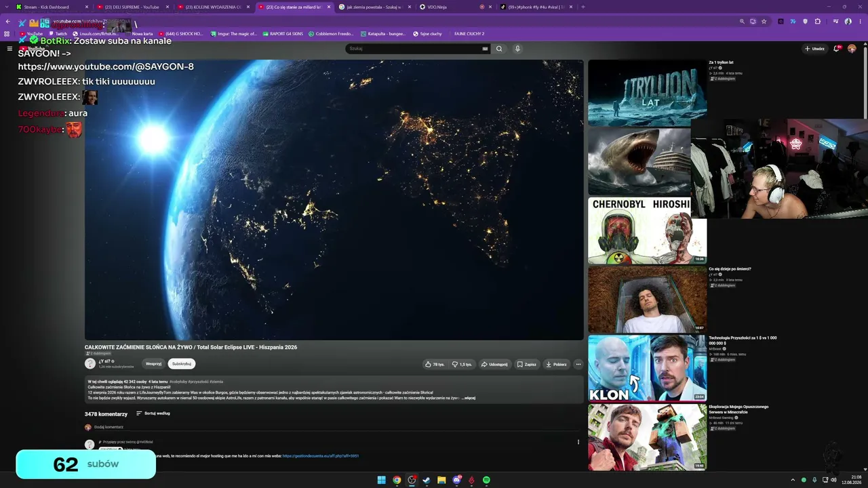Image resolution: width=868 pixels, height=488 pixels.
Task: Click the YouTube search input field
Action: 414,49
